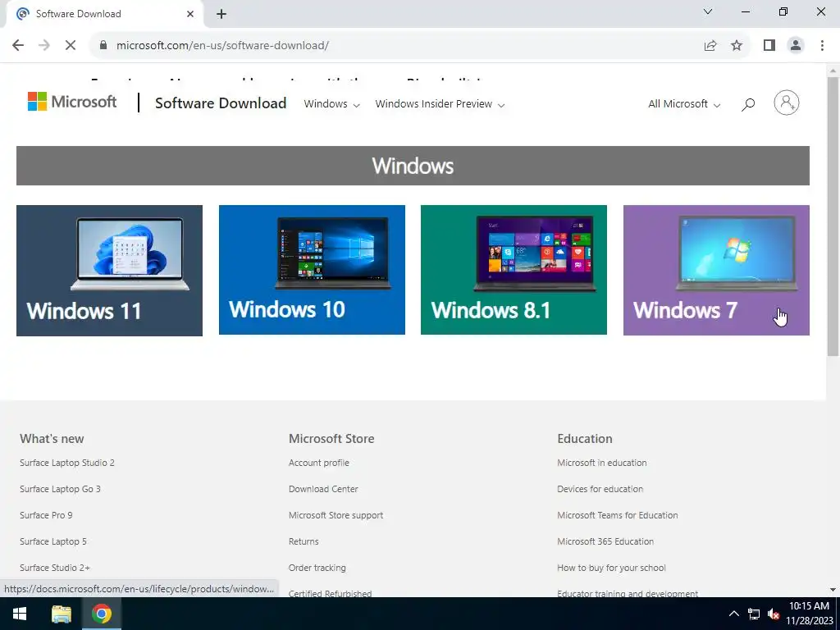This screenshot has width=840, height=630.
Task: Click the Chrome profile icon
Action: pyautogui.click(x=796, y=46)
